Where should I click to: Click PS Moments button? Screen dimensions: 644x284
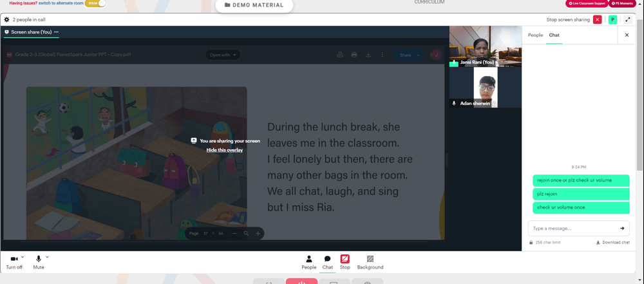point(621,3)
